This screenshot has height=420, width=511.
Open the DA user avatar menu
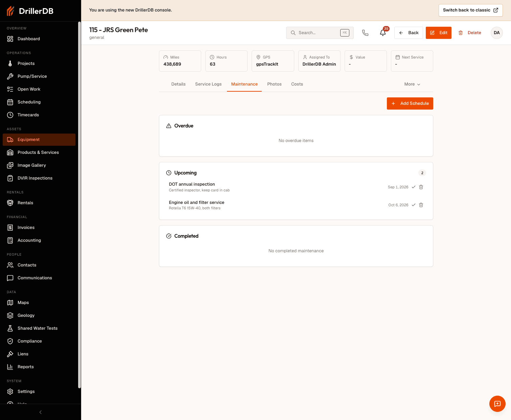pos(496,33)
